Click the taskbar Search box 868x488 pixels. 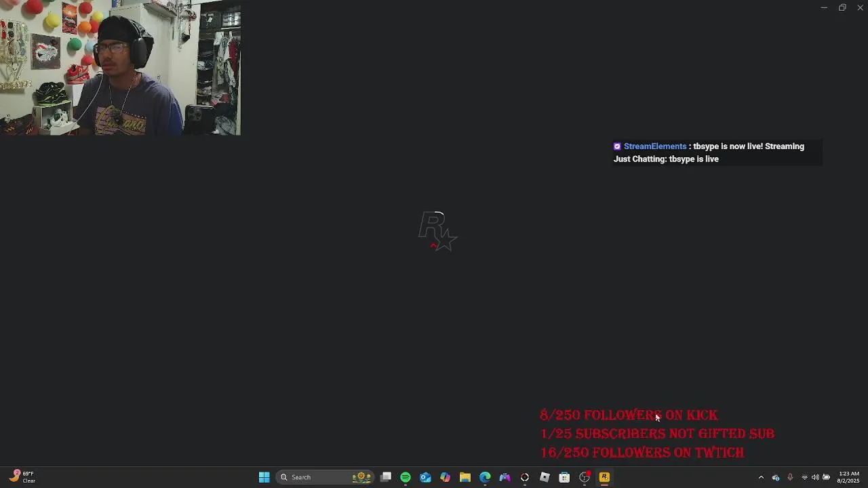(x=325, y=477)
